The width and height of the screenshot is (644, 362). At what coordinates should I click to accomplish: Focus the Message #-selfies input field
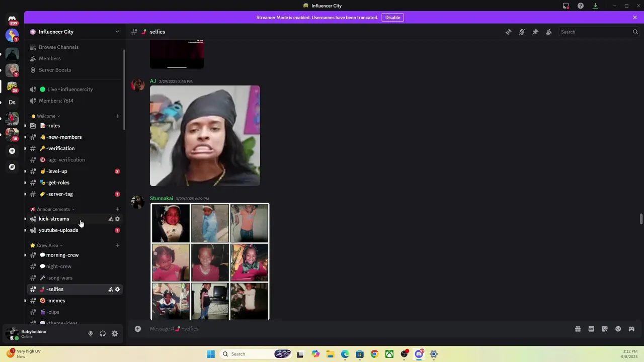tap(352, 329)
